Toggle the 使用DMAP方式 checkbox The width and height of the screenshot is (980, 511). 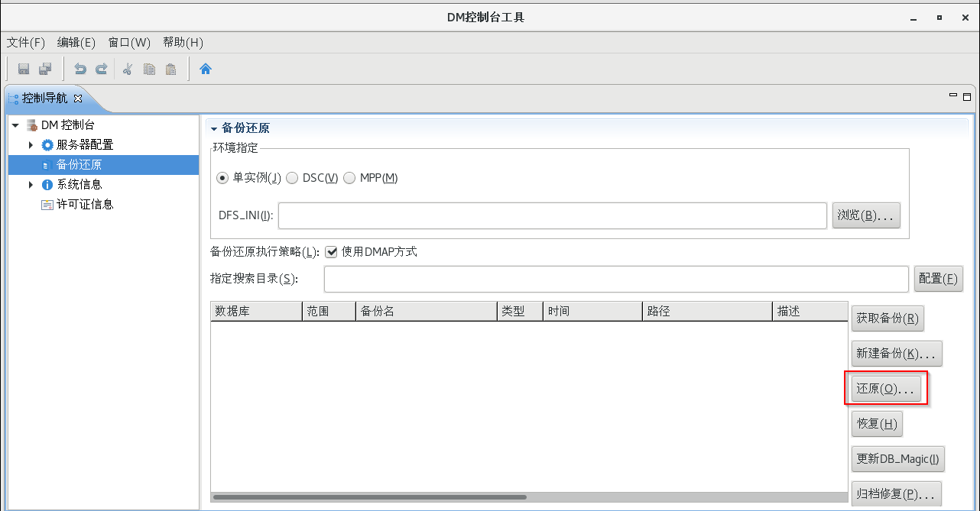(x=331, y=252)
